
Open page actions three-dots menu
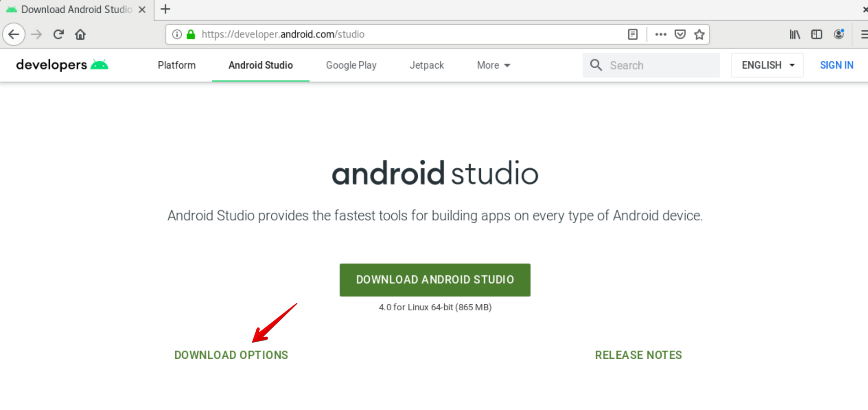pos(660,34)
